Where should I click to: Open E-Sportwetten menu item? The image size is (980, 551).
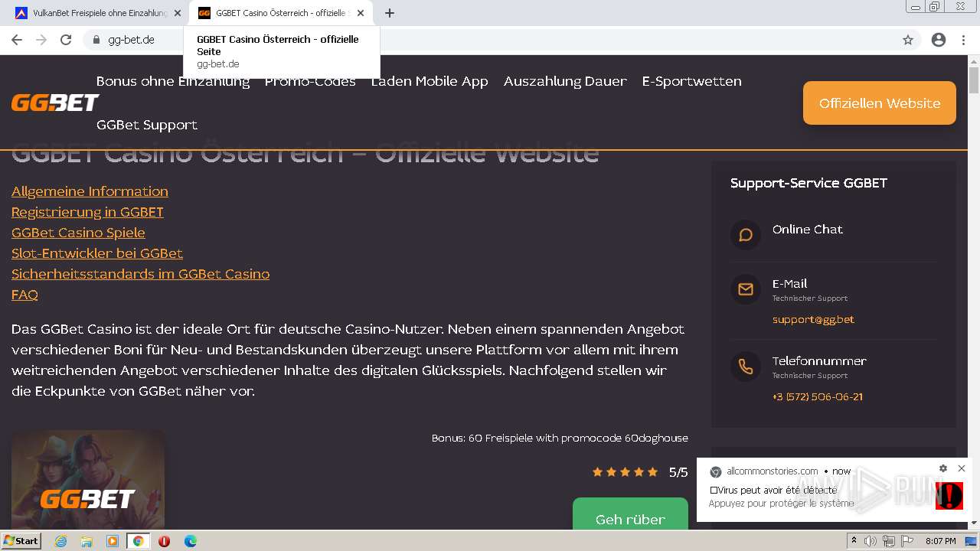tap(692, 81)
